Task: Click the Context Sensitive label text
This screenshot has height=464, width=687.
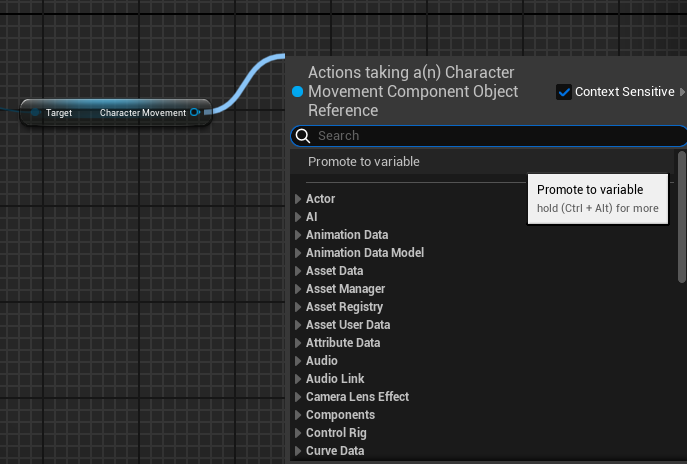Action: pos(625,92)
